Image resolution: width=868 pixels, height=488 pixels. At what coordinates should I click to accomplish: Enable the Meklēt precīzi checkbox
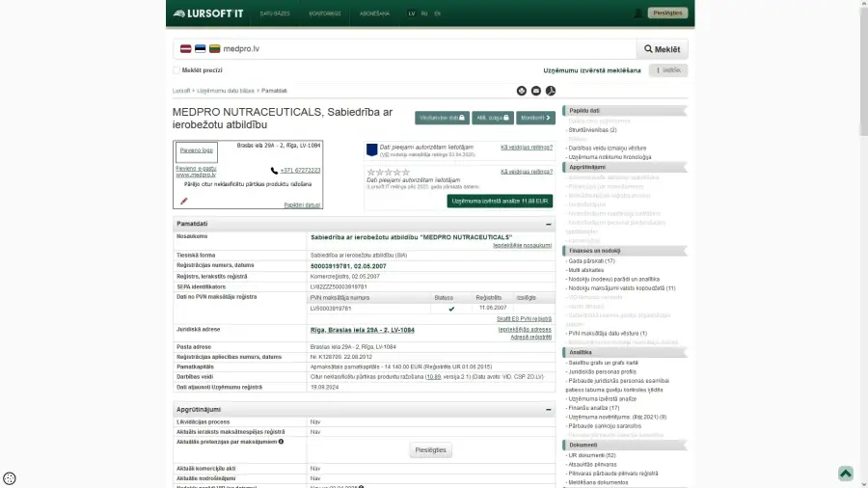(x=176, y=70)
